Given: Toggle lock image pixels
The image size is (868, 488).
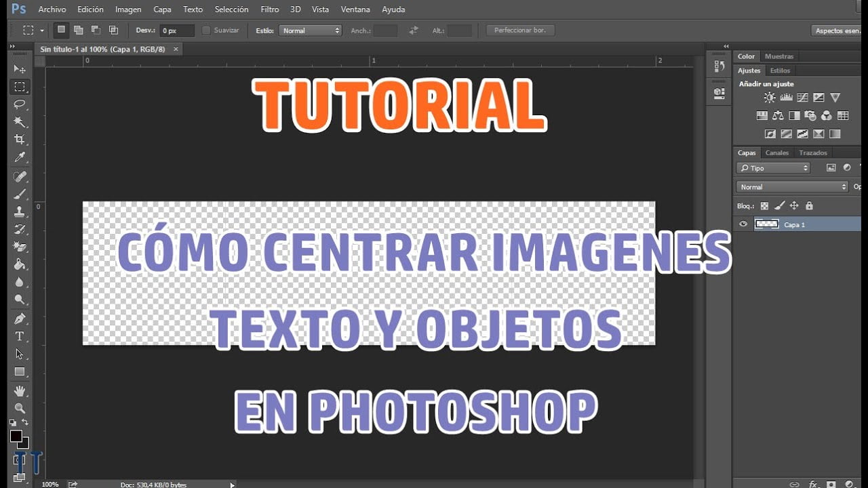Looking at the screenshot, I should click(x=779, y=205).
